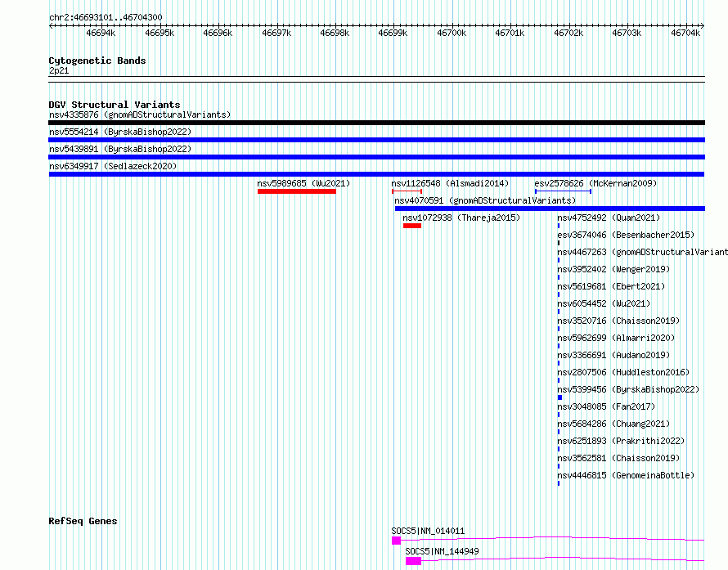Image resolution: width=728 pixels, height=570 pixels.
Task: Click the Cytogenetic Bands track title
Action: [97, 61]
